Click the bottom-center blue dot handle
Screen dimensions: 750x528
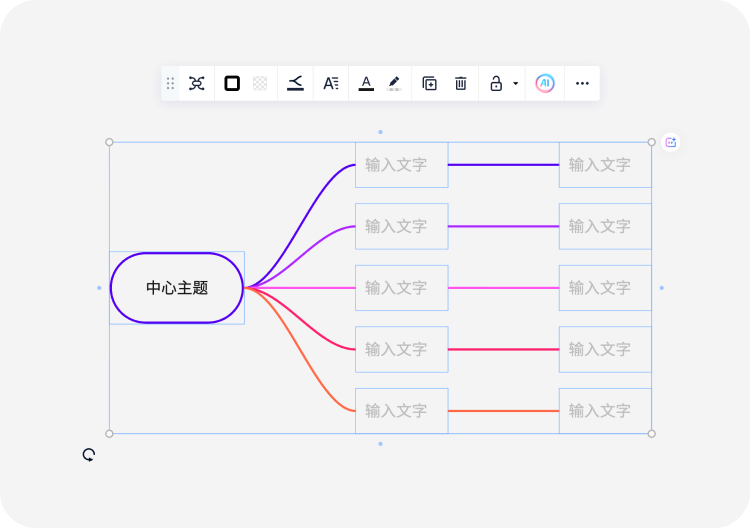(x=380, y=444)
